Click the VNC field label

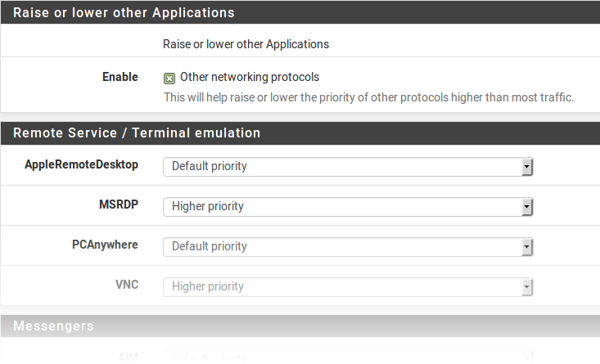click(x=127, y=285)
